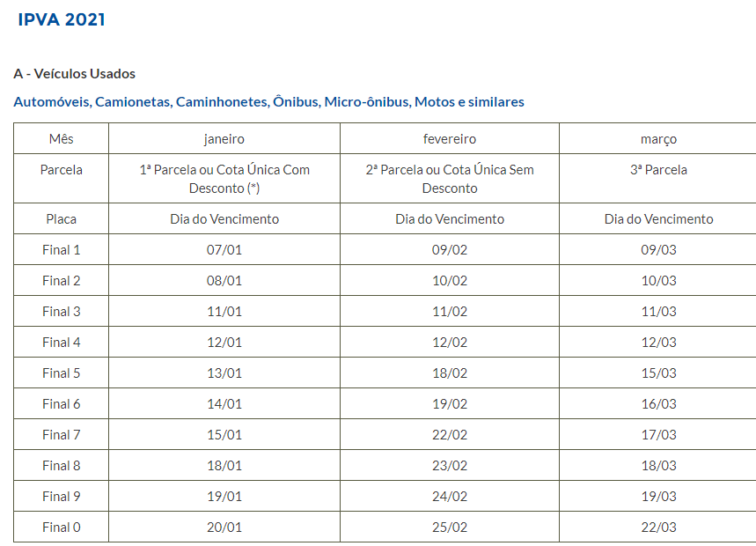756x546 pixels.
Task: Click the 22/03 date cell
Action: pos(658,528)
